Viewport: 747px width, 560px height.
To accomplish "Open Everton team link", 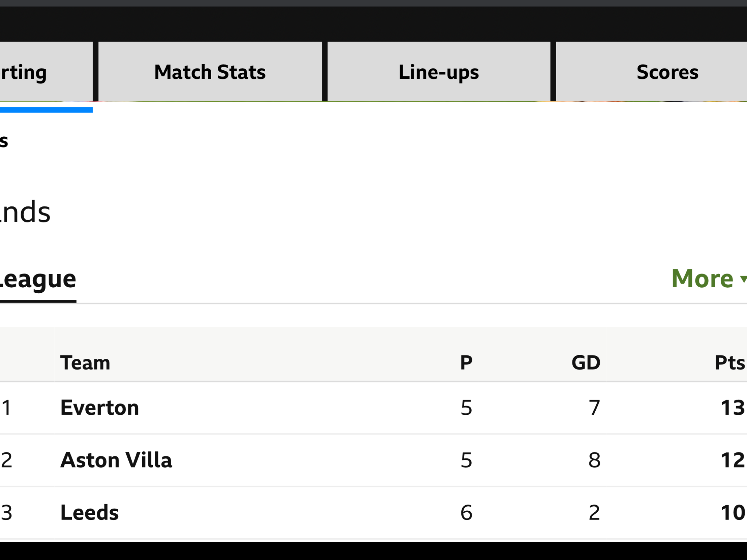I will (x=100, y=408).
